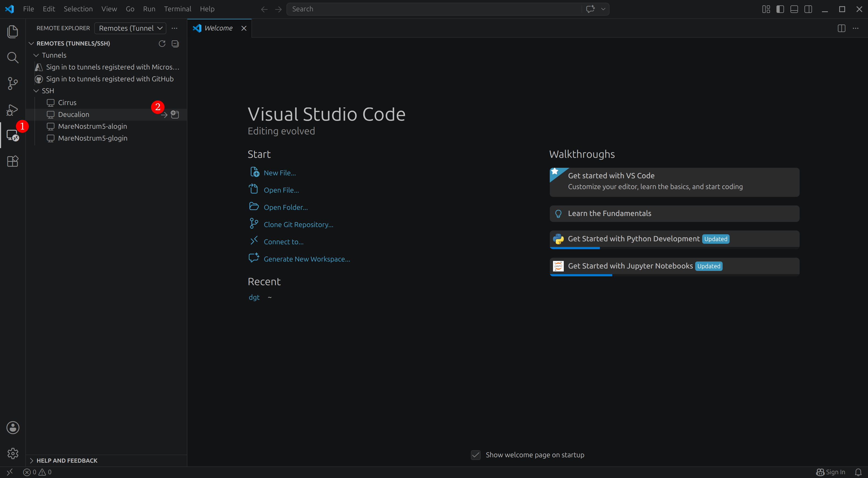This screenshot has width=868, height=478.
Task: Open the Manage gear icon
Action: point(13,453)
